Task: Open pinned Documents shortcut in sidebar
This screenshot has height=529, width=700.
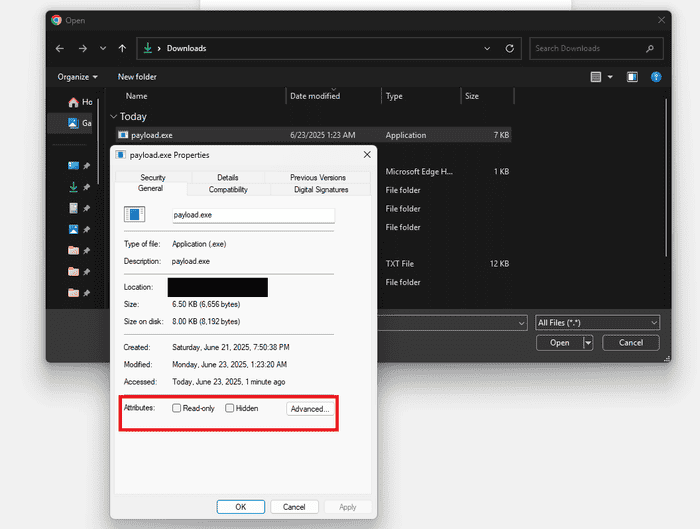Action: pyautogui.click(x=73, y=208)
